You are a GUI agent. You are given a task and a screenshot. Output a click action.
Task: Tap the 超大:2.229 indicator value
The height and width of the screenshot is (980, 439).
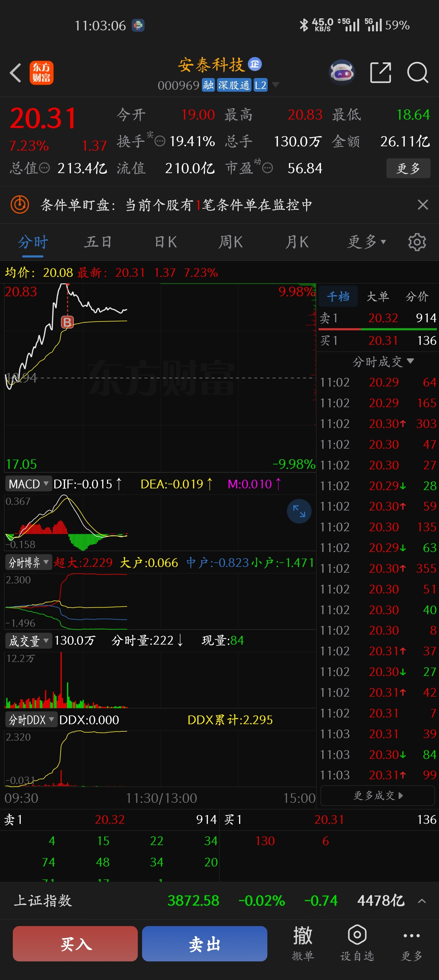pyautogui.click(x=84, y=563)
